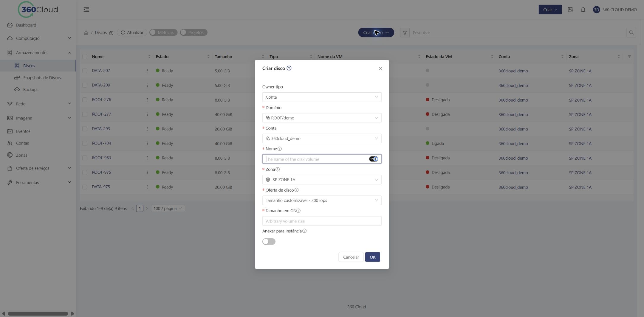This screenshot has width=644, height=317.
Task: Open the Conta dropdown in dialog
Action: coord(322,139)
